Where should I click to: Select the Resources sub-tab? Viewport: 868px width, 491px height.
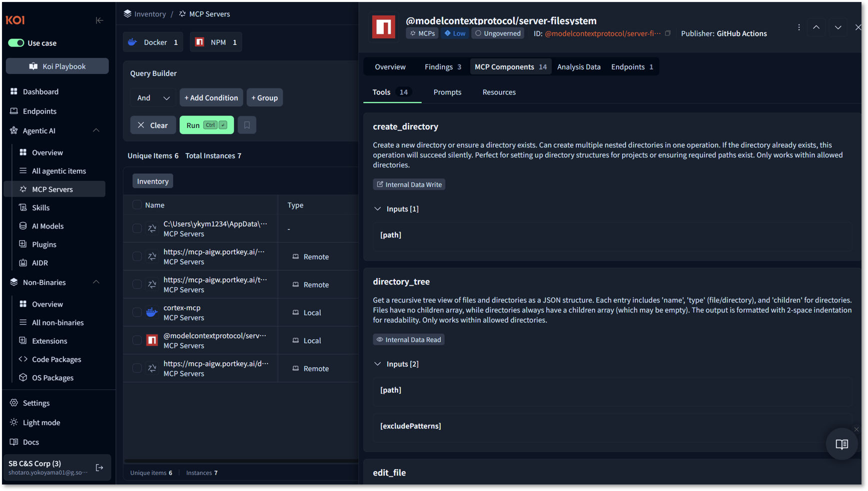pyautogui.click(x=499, y=92)
